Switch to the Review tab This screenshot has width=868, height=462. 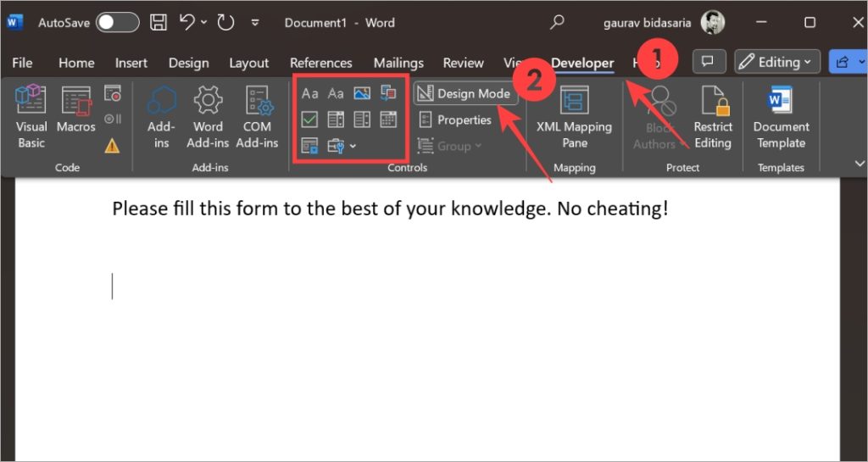click(x=464, y=63)
